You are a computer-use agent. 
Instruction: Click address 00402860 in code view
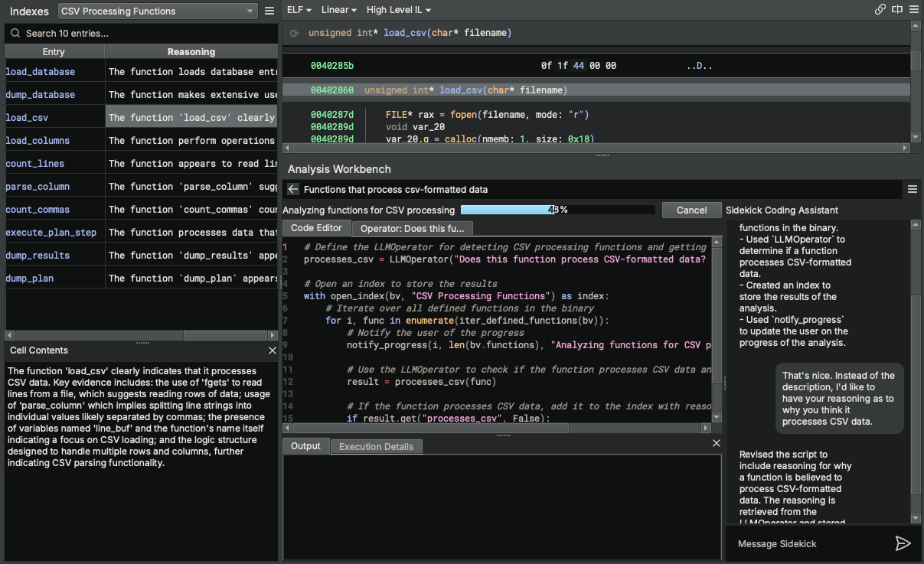[332, 90]
